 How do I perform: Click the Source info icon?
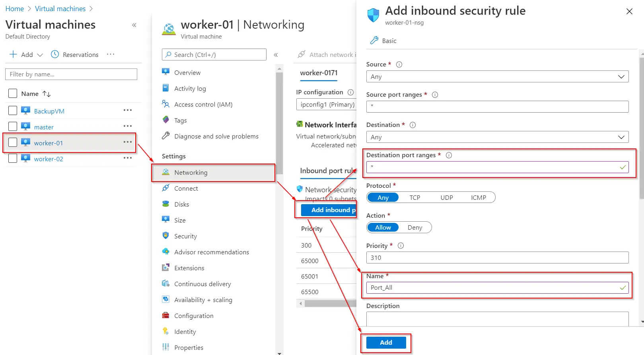[x=399, y=64]
